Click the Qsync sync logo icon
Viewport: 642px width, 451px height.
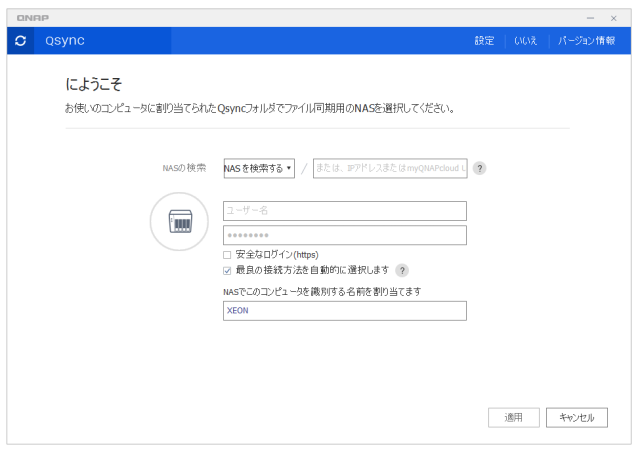click(20, 41)
